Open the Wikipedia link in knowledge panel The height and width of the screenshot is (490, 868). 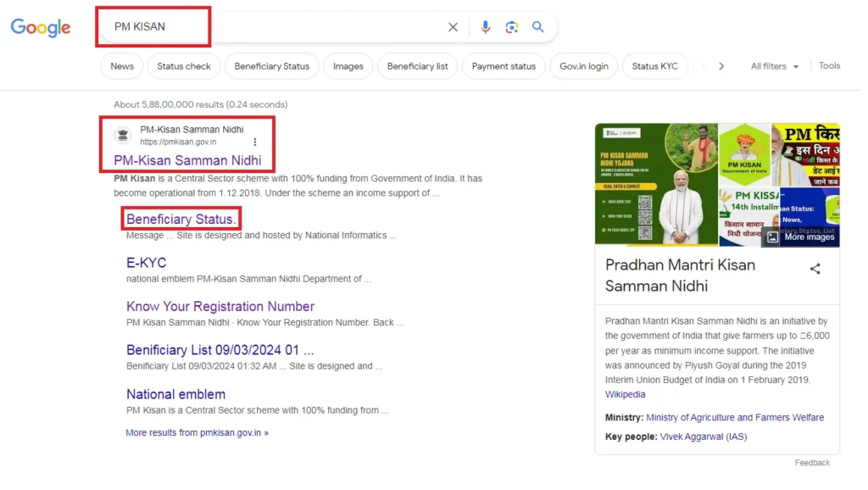click(625, 394)
